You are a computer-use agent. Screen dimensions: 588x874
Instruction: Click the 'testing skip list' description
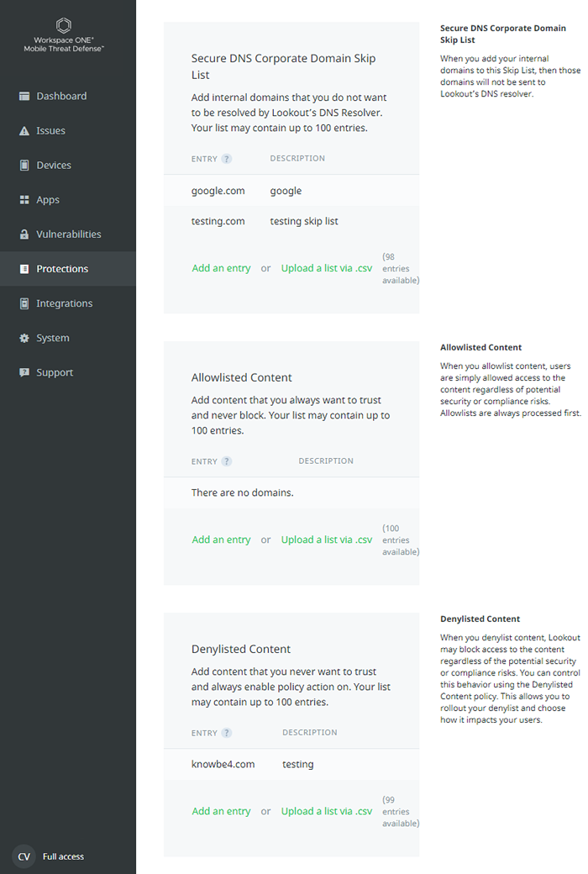[304, 221]
